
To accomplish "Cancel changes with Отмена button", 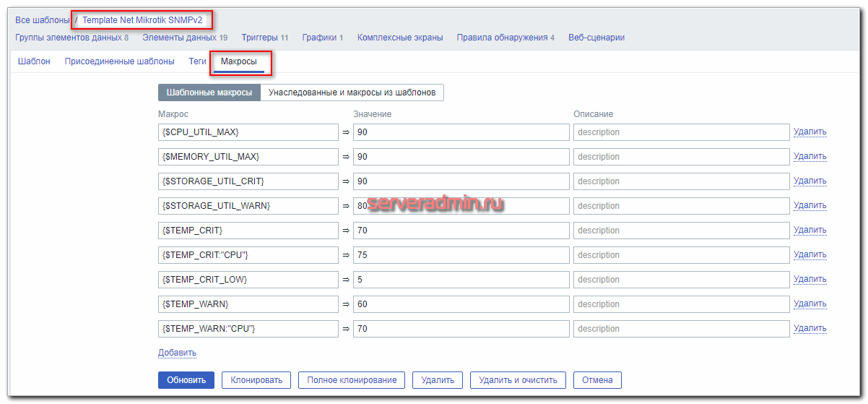I will 596,380.
